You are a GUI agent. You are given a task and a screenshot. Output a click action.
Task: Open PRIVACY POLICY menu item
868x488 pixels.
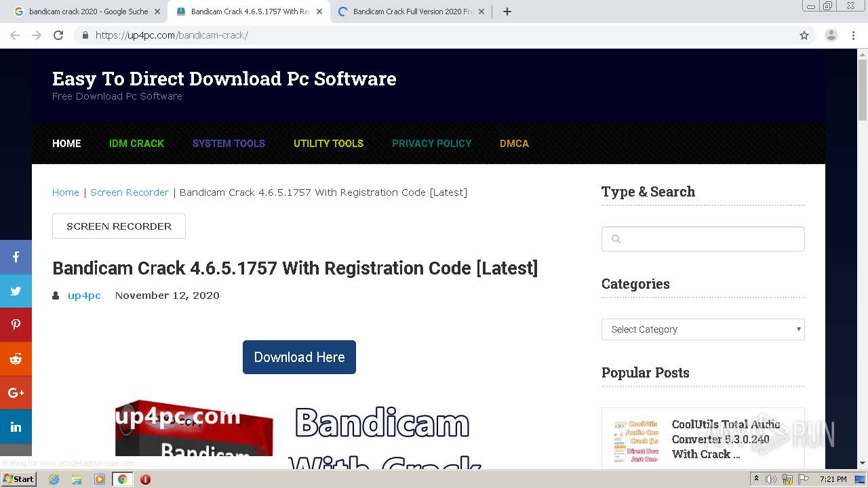click(x=431, y=144)
